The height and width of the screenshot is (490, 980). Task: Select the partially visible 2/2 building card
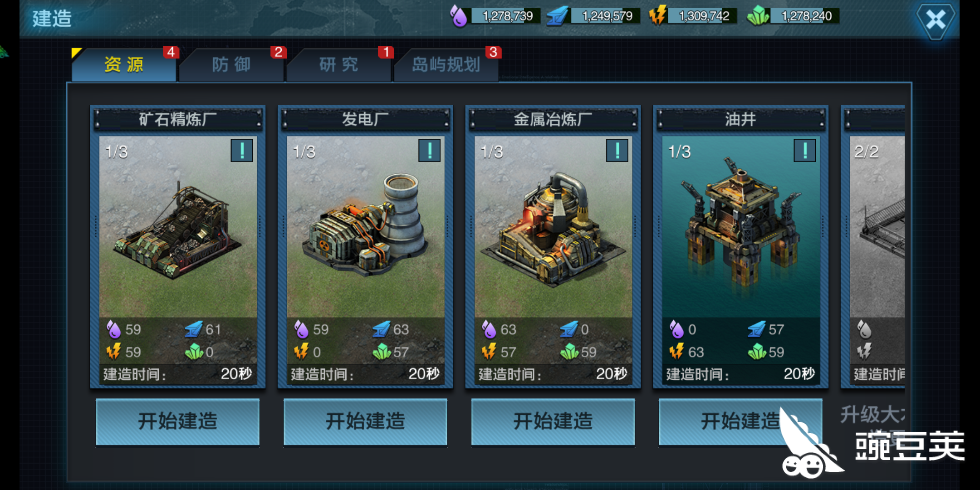click(873, 246)
